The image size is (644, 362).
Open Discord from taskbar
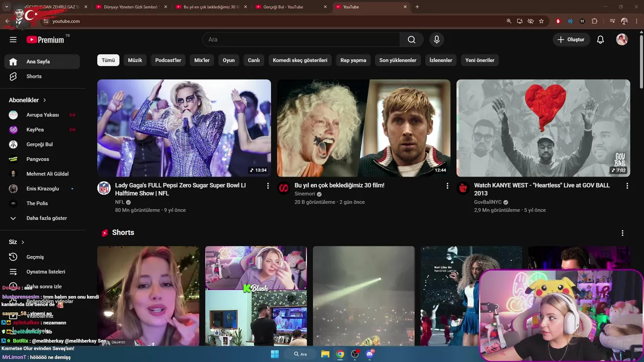point(370,354)
